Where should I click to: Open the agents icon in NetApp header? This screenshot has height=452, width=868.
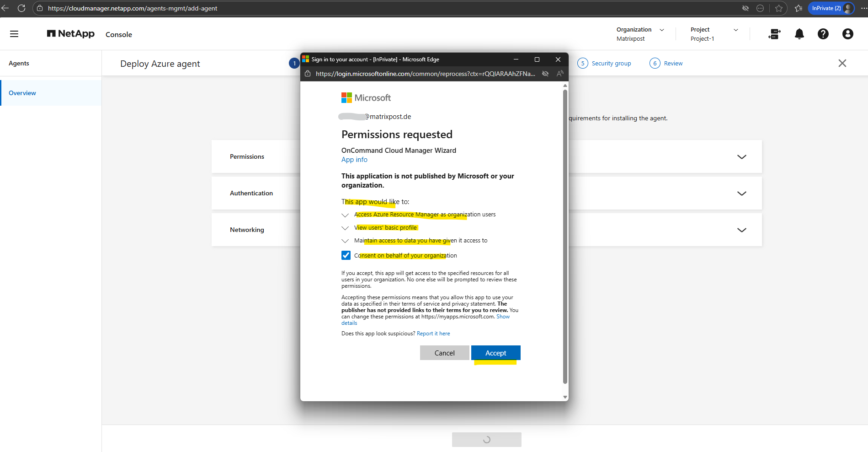pyautogui.click(x=774, y=34)
